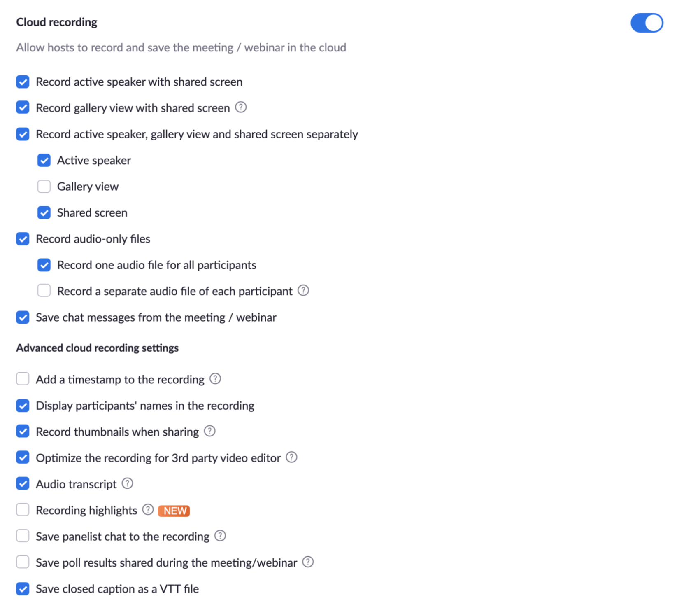Check Record a separate audio file of each participant
The height and width of the screenshot is (616, 684).
(x=44, y=290)
